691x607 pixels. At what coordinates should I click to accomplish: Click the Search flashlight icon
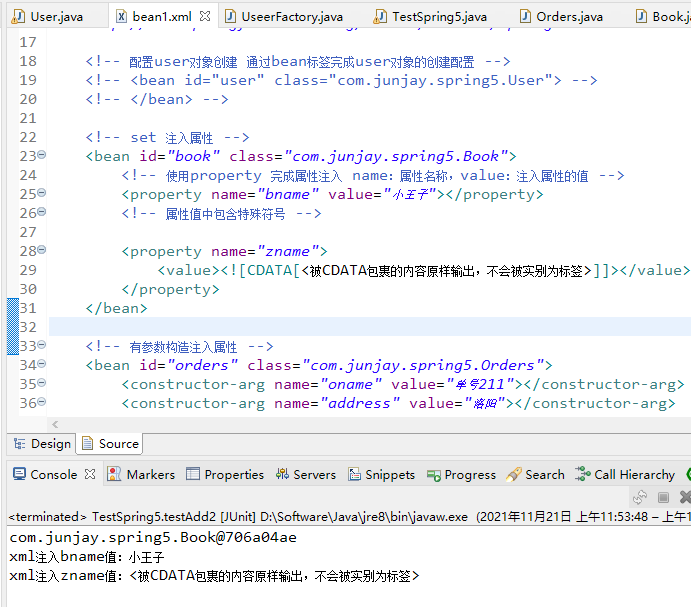[514, 474]
